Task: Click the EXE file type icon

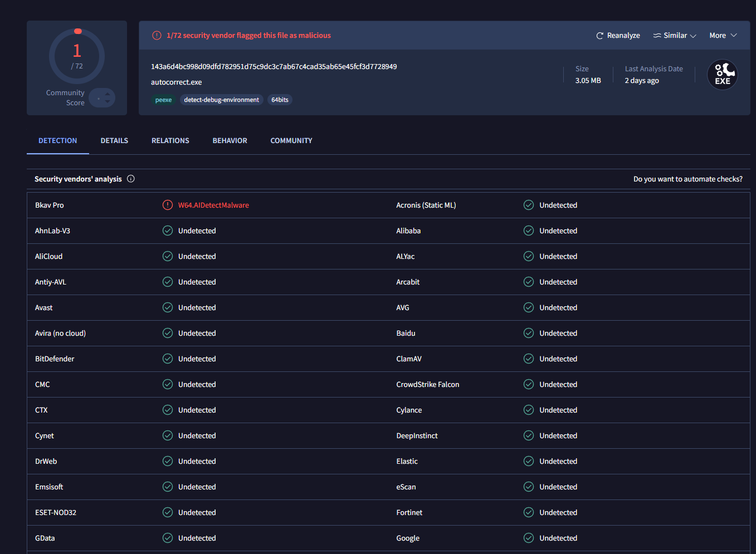Action: coord(723,75)
